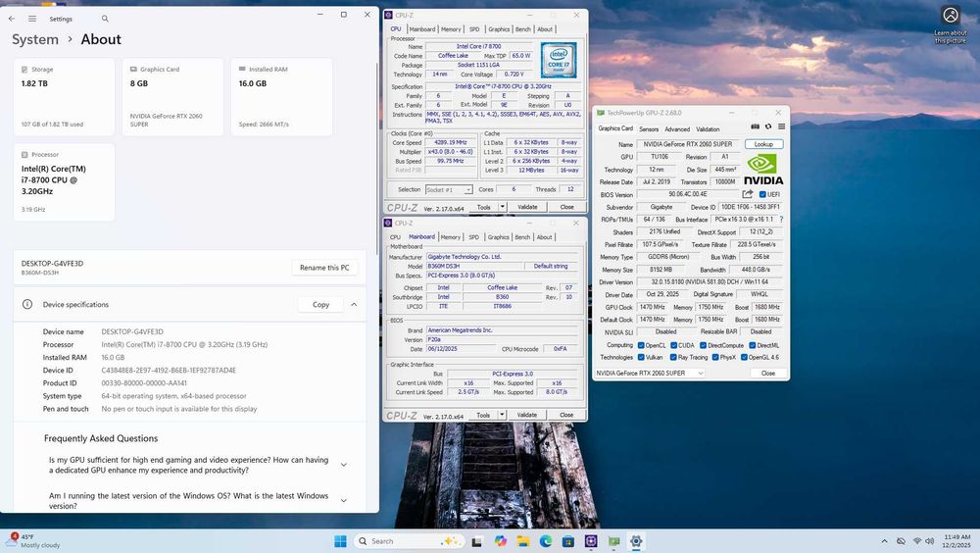Open the Settings hamburger navigation menu

32,19
